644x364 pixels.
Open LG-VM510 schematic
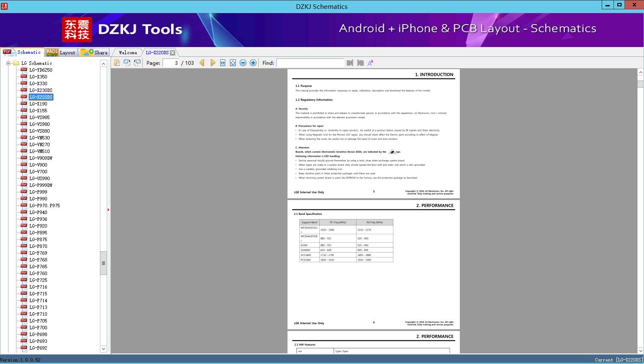(x=39, y=151)
